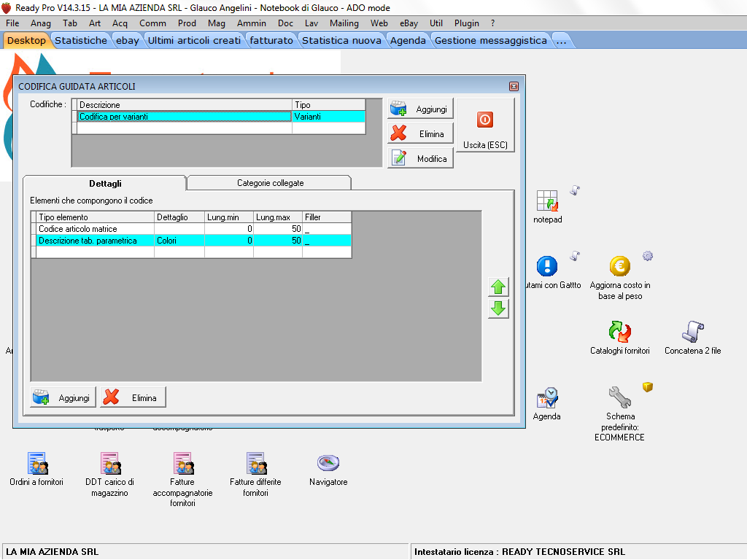
Task: Open the Comm menu
Action: [152, 23]
